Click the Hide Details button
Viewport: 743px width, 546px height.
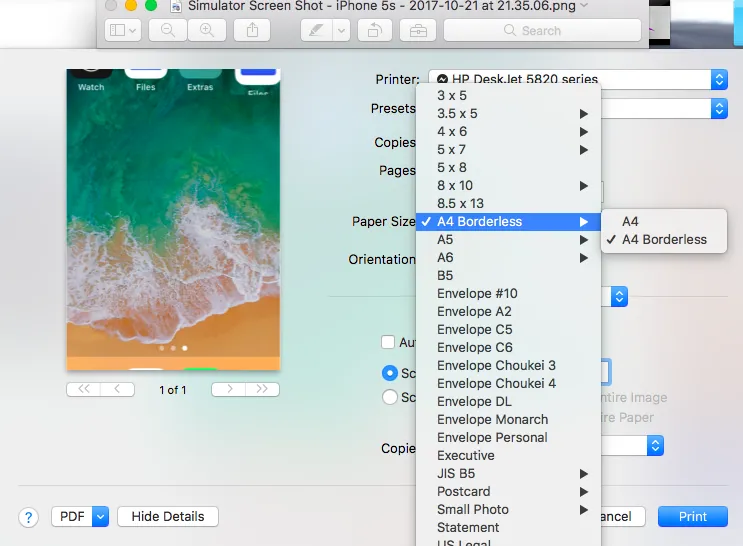click(168, 517)
